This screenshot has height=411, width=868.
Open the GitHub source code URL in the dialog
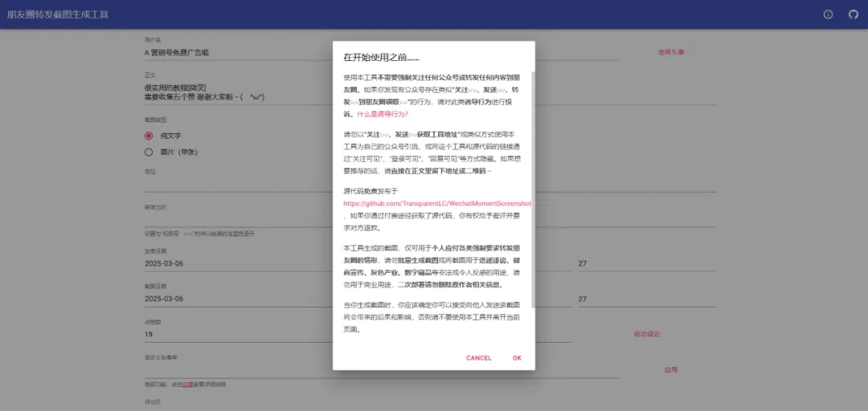pos(436,204)
